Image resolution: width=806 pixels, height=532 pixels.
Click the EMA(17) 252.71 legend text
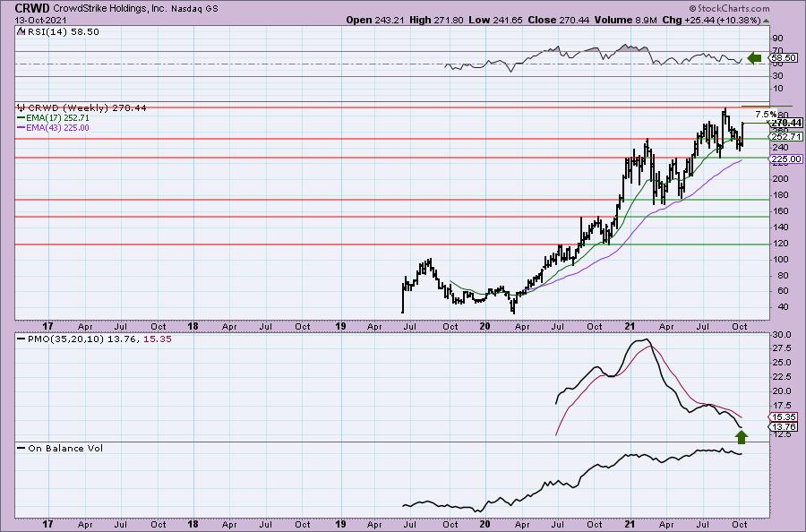pyautogui.click(x=57, y=117)
